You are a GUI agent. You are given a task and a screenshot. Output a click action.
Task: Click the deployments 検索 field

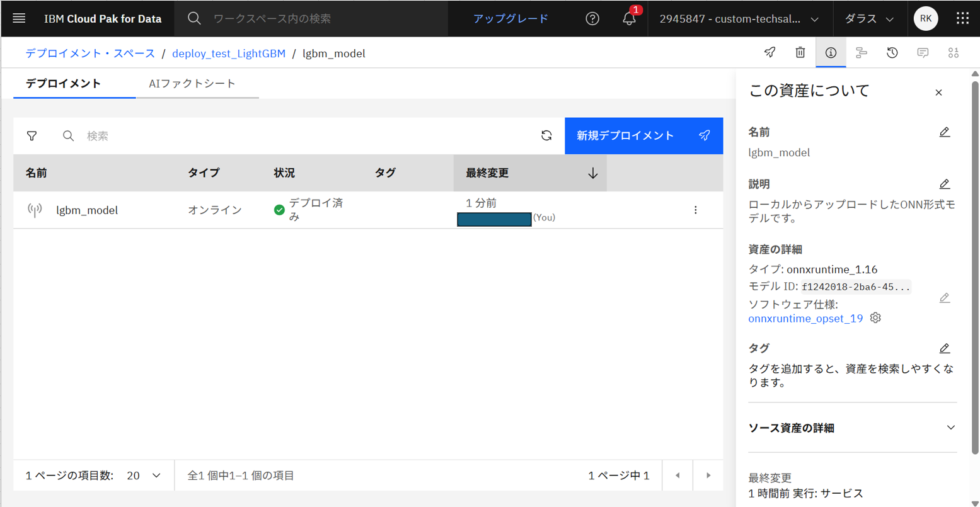[x=296, y=135]
